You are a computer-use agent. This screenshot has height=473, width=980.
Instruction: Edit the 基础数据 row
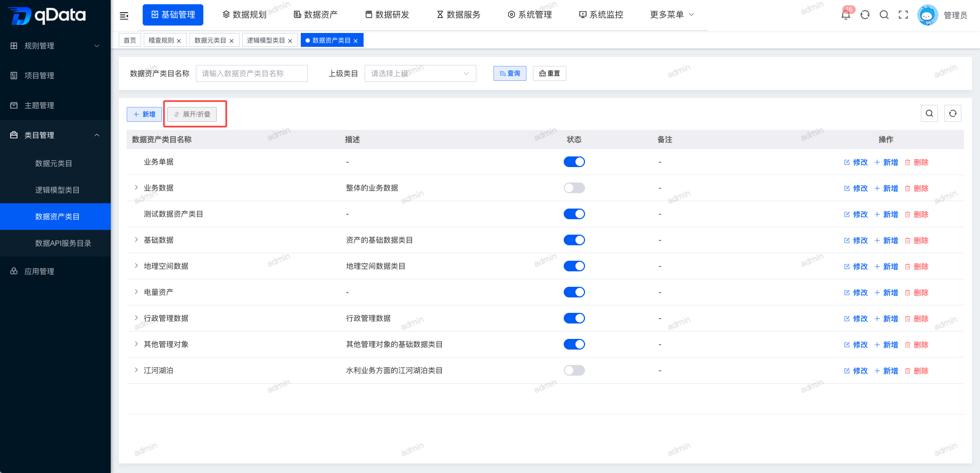tap(856, 240)
